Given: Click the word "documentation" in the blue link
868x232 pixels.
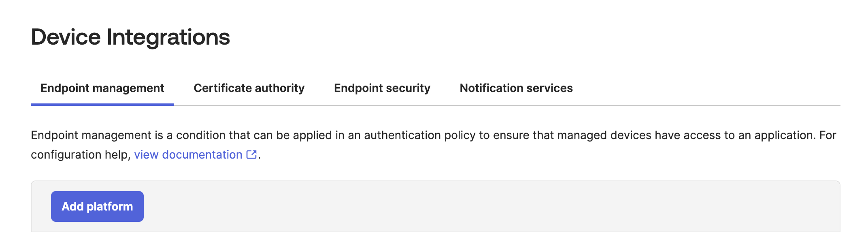Looking at the screenshot, I should point(202,155).
